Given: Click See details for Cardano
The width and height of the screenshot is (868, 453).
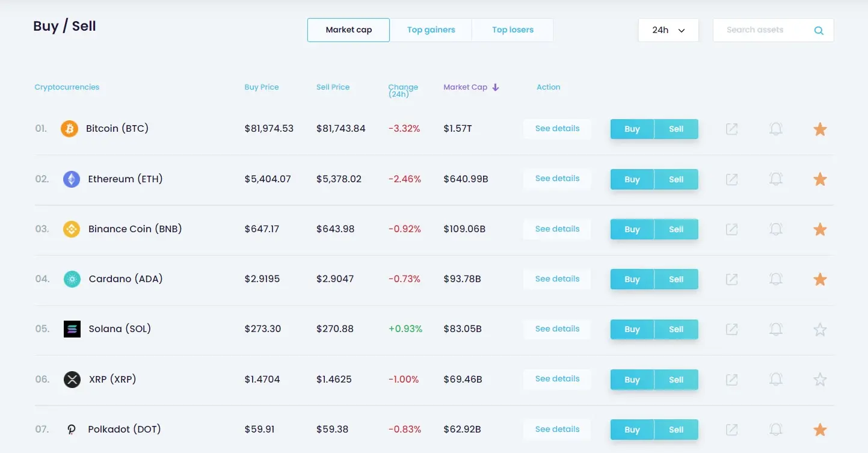Looking at the screenshot, I should coord(557,279).
